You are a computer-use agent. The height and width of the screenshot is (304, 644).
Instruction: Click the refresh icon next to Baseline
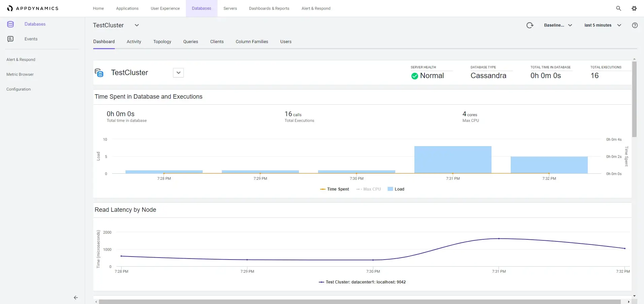(530, 25)
